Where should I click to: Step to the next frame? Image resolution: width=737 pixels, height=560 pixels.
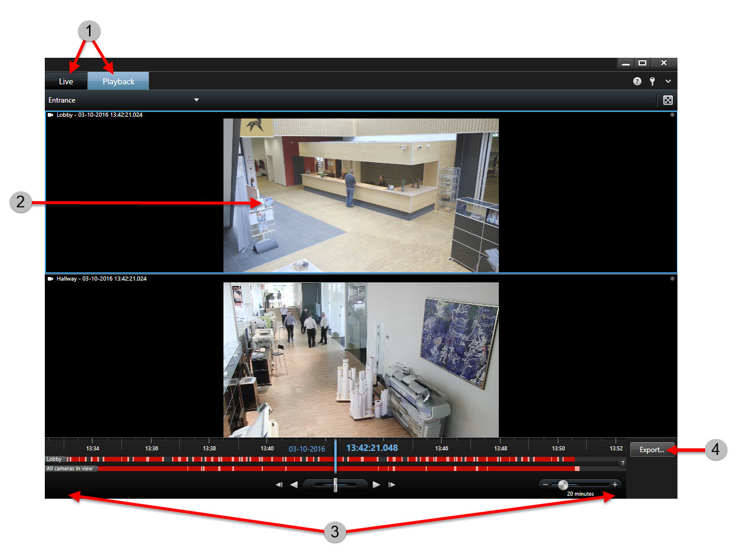pos(391,485)
